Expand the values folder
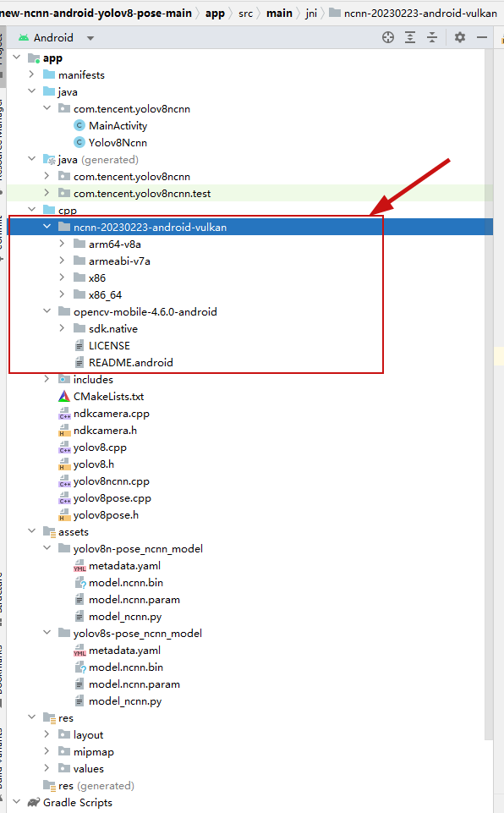This screenshot has height=813, width=504. [x=47, y=768]
